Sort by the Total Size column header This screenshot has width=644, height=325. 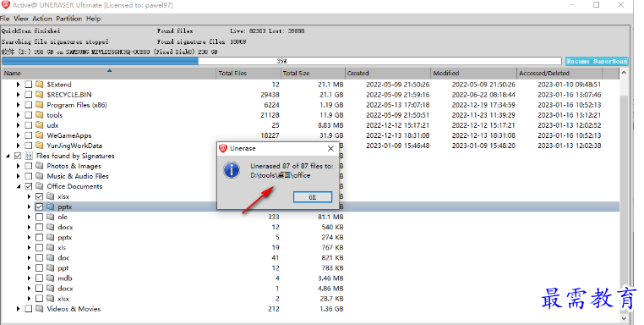313,74
